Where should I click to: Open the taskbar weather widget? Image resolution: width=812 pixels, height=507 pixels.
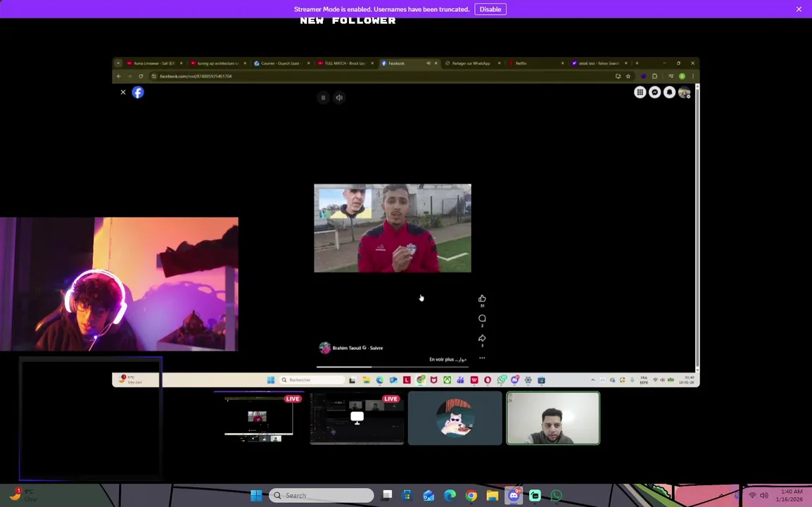[x=24, y=494]
